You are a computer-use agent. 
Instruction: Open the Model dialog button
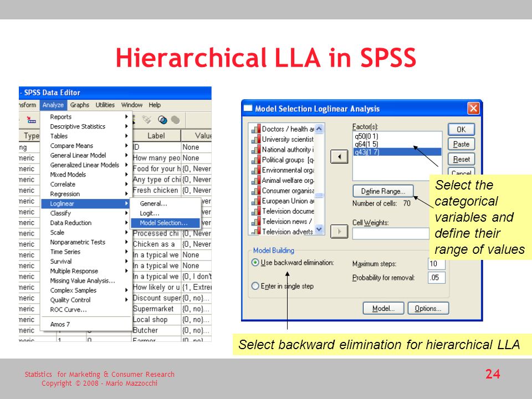click(383, 309)
